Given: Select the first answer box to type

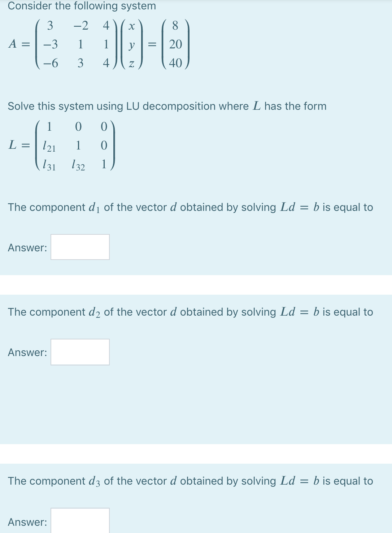Looking at the screenshot, I should point(80,247).
